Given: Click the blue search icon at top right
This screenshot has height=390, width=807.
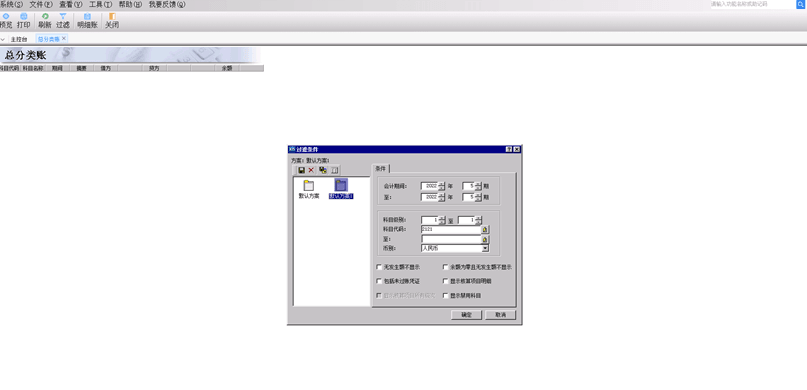Looking at the screenshot, I should pos(801,4).
